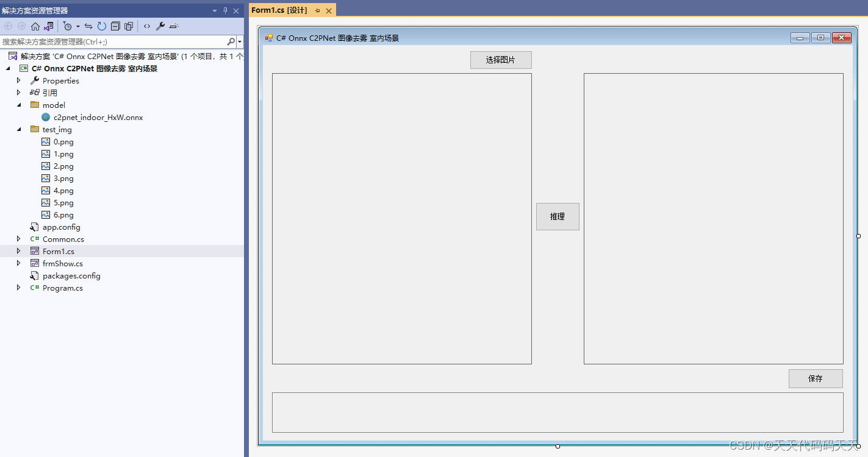Click the Home icon in Solution Explorer toolbar
Image resolution: width=868 pixels, height=457 pixels.
35,26
